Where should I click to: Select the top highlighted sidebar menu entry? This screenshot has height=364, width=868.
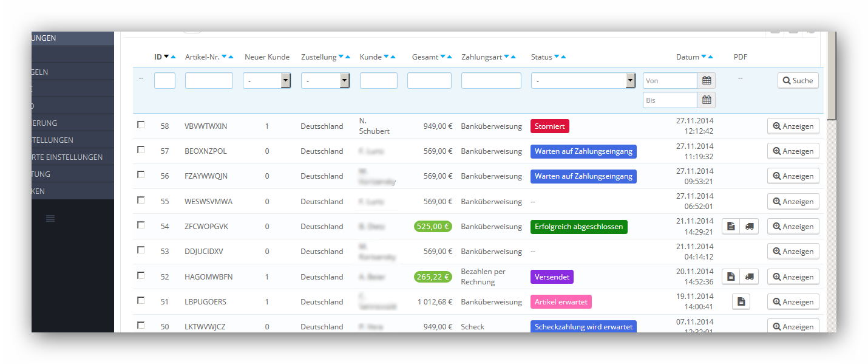(73, 38)
